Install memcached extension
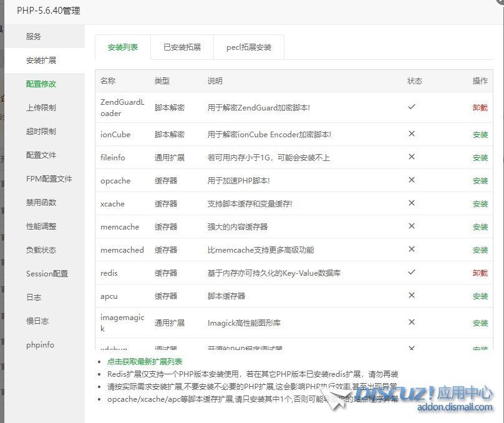The width and height of the screenshot is (504, 423). click(x=480, y=250)
